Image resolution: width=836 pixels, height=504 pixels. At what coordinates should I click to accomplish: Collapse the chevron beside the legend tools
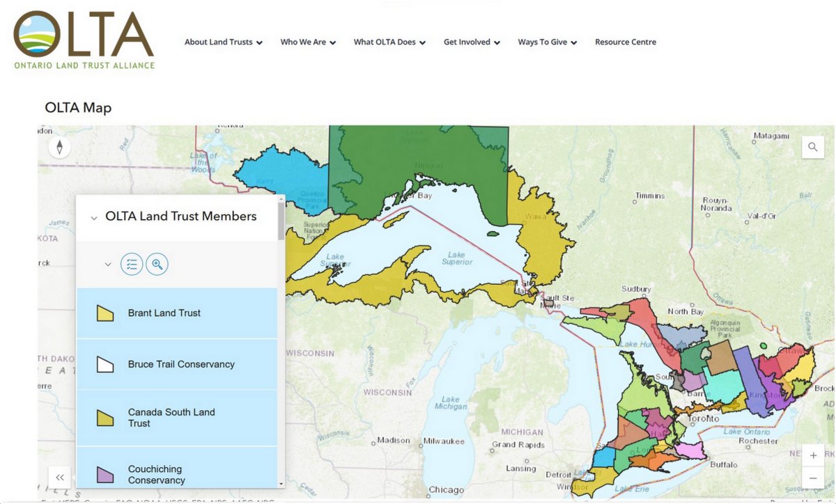[x=108, y=265]
